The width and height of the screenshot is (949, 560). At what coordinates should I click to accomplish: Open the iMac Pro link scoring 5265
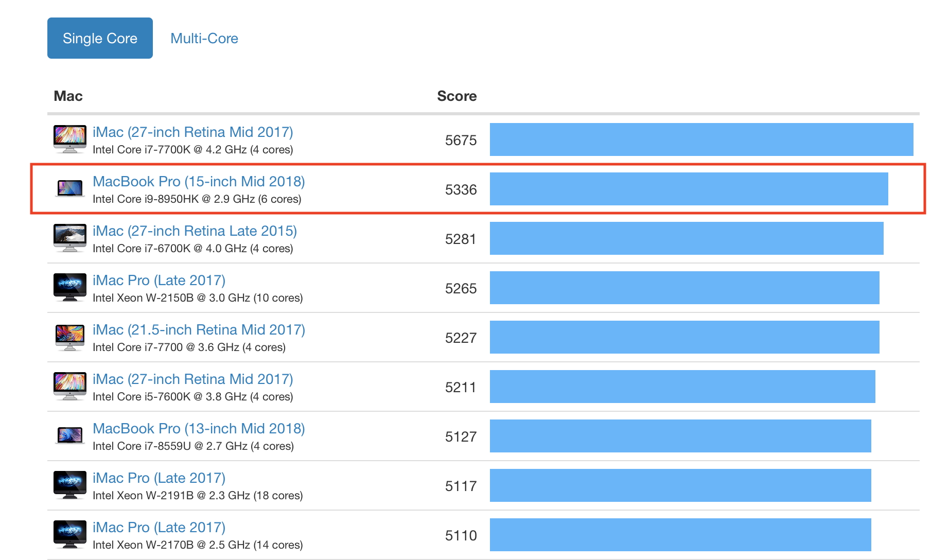pos(159,281)
